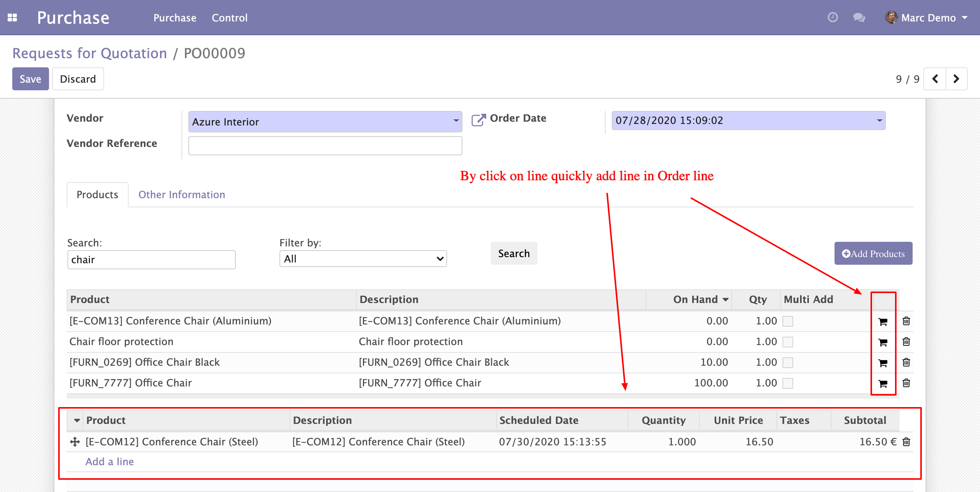Viewport: 980px width, 492px height.
Task: Click the Add a line link
Action: click(x=109, y=462)
